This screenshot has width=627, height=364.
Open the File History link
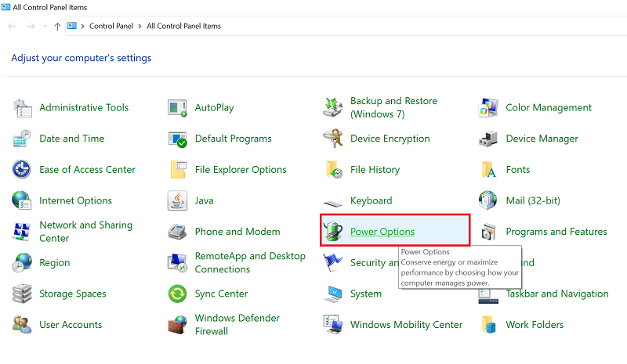(375, 170)
